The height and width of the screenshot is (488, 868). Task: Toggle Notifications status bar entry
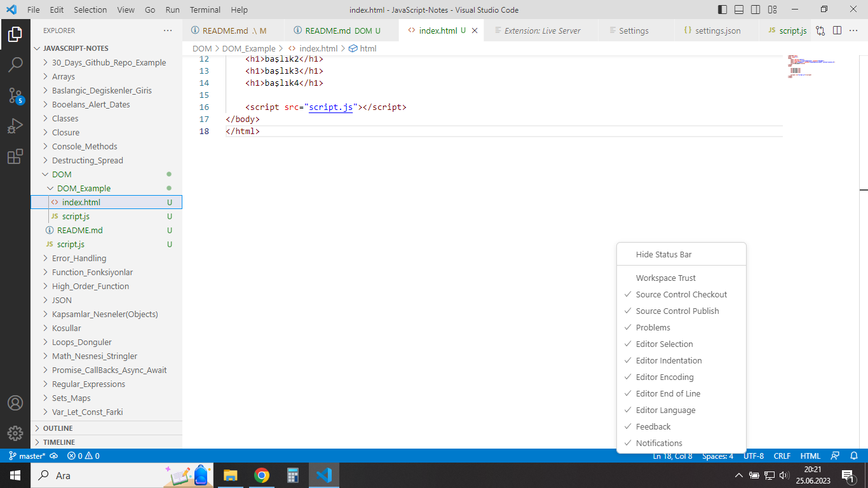click(681, 443)
